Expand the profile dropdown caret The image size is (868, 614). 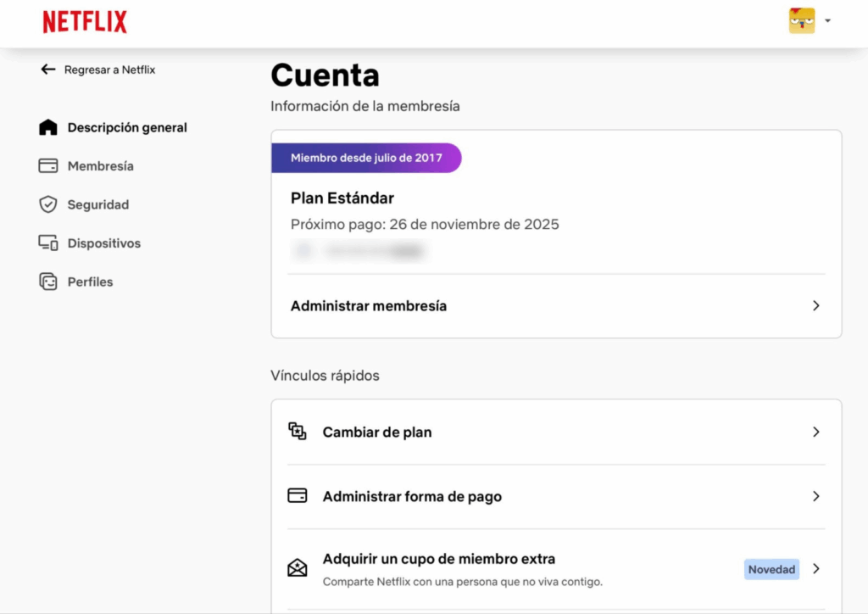tap(827, 21)
